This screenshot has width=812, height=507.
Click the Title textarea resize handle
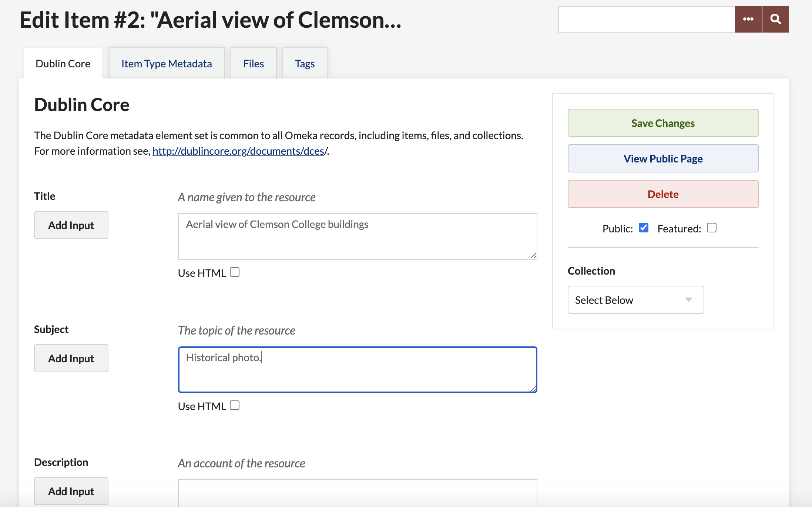pos(533,256)
